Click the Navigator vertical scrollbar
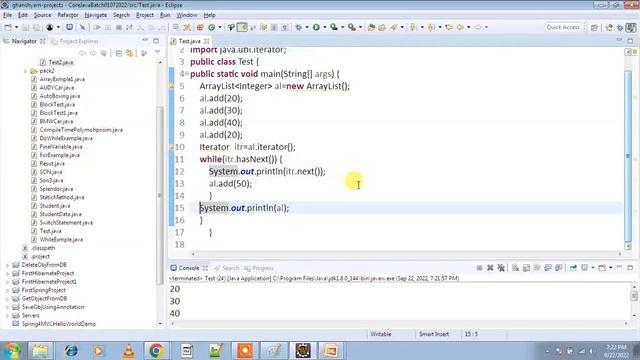 pos(160,196)
